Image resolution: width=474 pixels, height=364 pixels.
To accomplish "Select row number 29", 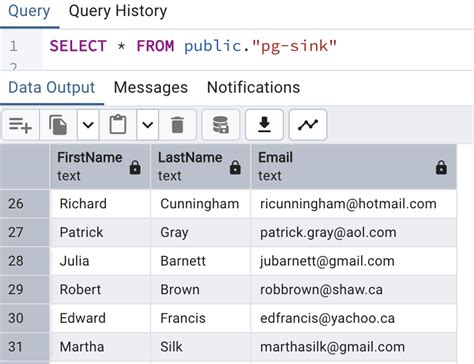I will (25, 290).
